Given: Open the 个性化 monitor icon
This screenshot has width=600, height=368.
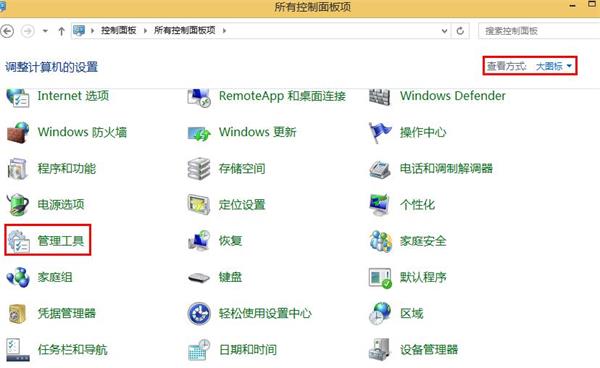Looking at the screenshot, I should coord(380,205).
